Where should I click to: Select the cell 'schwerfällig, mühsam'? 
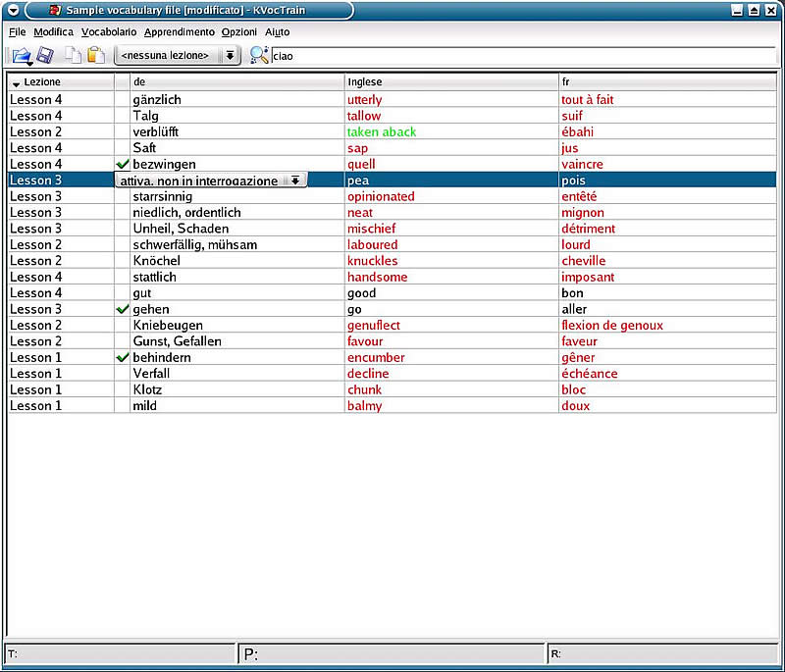[237, 244]
